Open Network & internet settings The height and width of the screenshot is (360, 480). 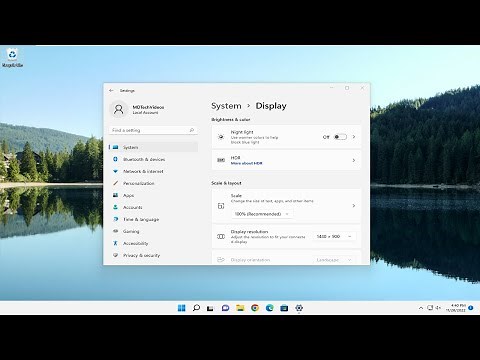click(153, 171)
